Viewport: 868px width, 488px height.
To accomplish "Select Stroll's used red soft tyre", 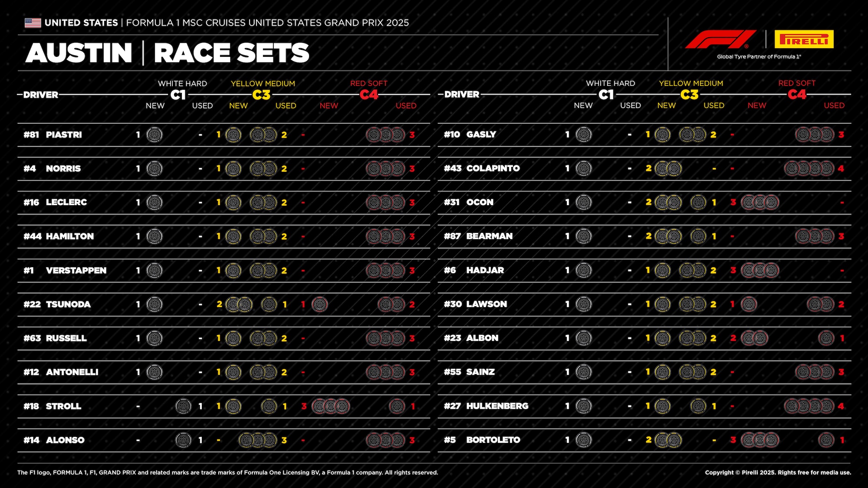I will (397, 406).
